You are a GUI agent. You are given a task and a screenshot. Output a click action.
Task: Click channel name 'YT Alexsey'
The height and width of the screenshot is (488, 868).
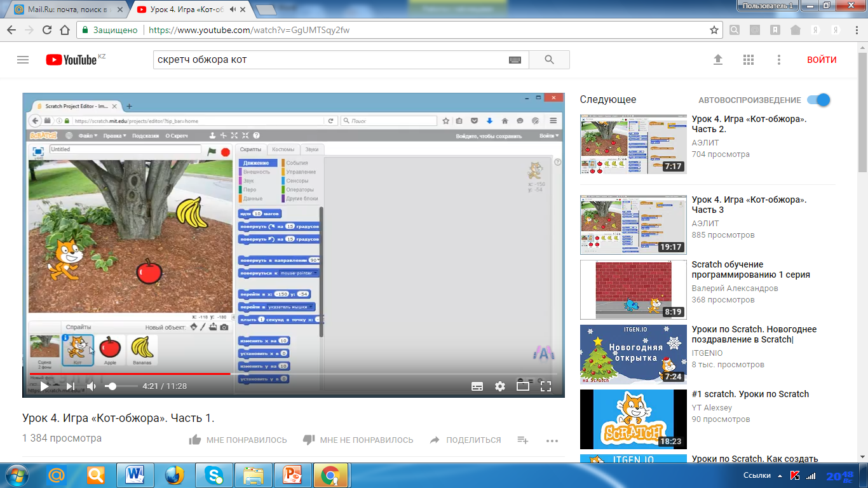pyautogui.click(x=712, y=408)
